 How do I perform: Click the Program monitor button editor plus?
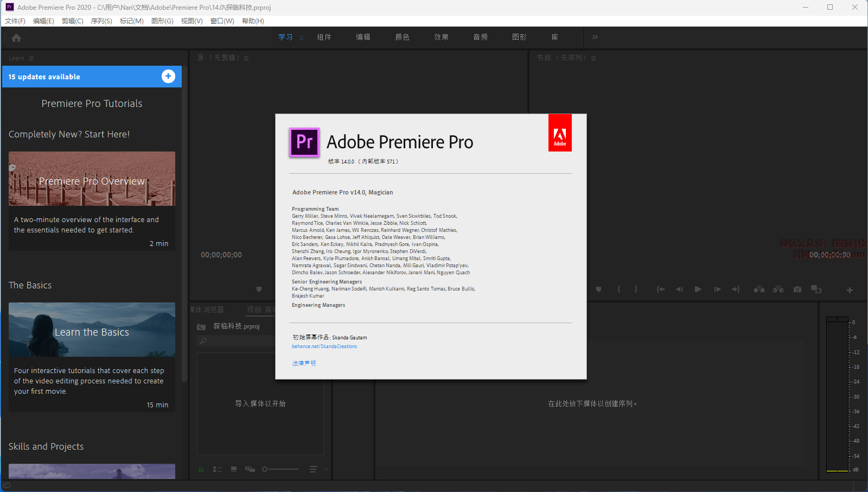click(850, 291)
